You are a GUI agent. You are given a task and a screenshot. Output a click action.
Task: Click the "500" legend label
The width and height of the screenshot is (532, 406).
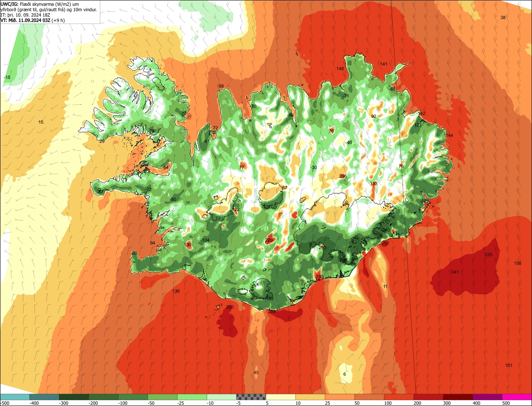(506, 403)
